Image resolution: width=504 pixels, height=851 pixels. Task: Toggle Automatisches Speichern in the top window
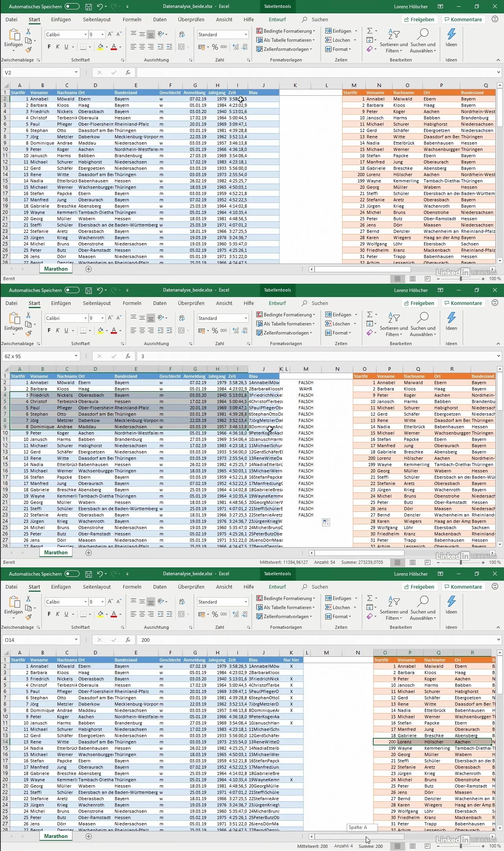72,7
